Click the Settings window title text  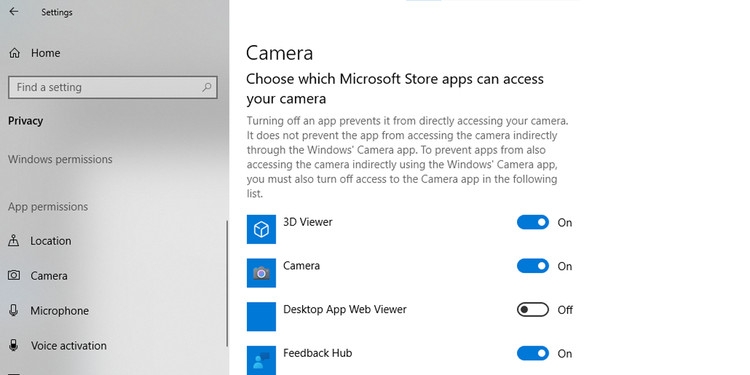tap(56, 13)
